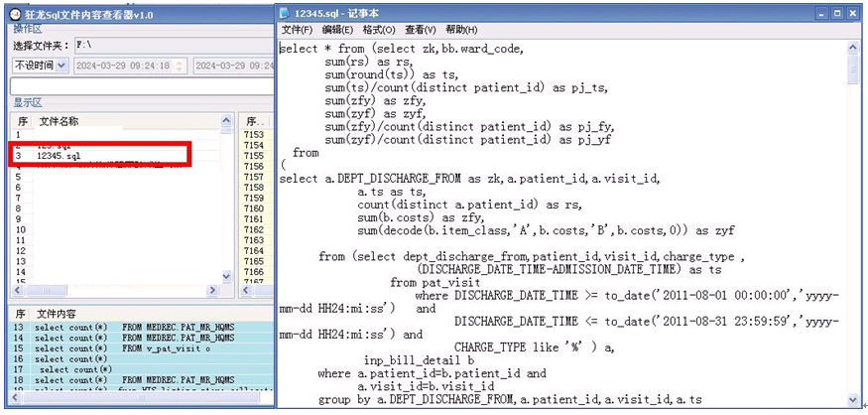The image size is (868, 415).
Task: Open the 编辑(E) menu in Notepad
Action: click(337, 30)
